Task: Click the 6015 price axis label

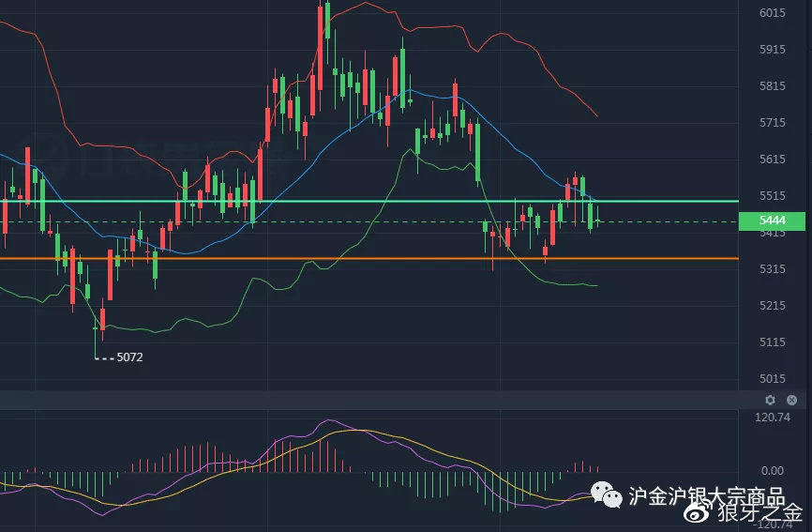Action: pos(772,13)
